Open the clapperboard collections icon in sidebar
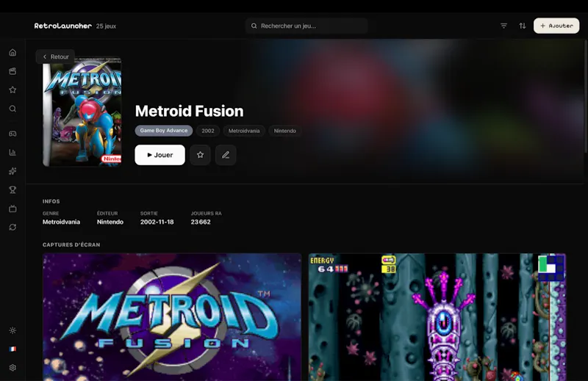 point(12,71)
